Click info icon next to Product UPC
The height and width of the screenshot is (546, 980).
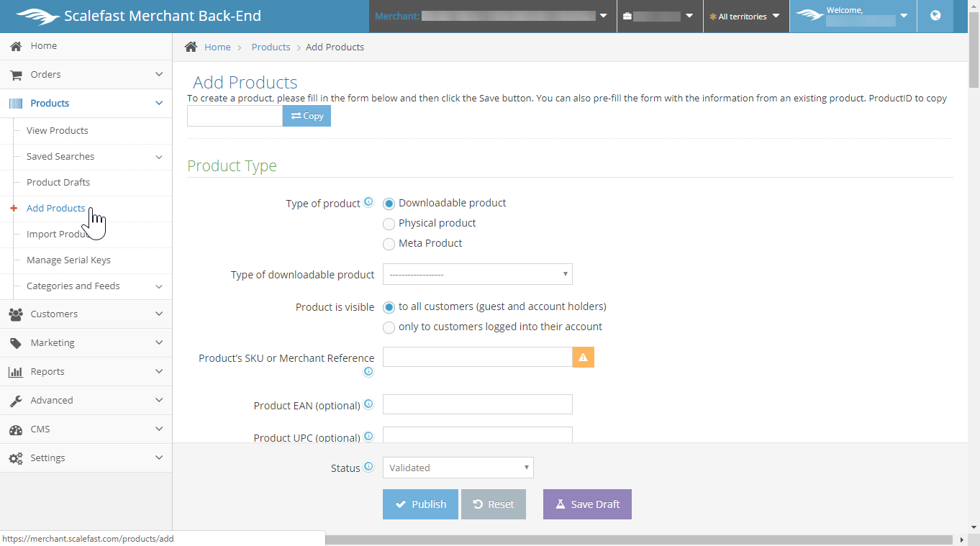[x=368, y=437]
